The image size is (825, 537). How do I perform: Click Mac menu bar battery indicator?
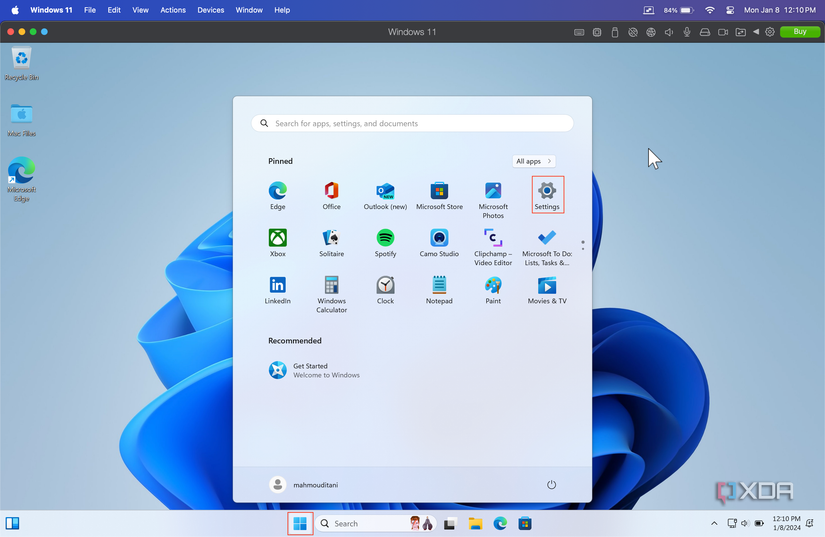click(679, 10)
